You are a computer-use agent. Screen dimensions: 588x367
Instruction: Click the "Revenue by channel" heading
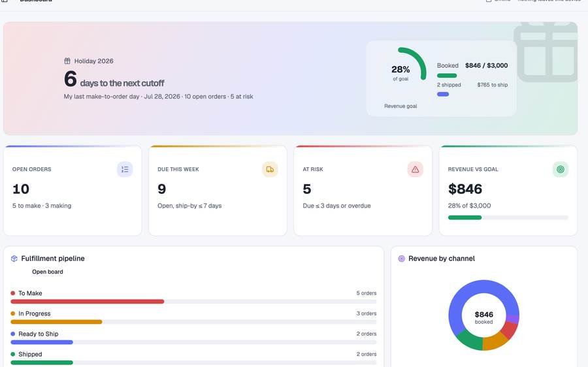(442, 259)
